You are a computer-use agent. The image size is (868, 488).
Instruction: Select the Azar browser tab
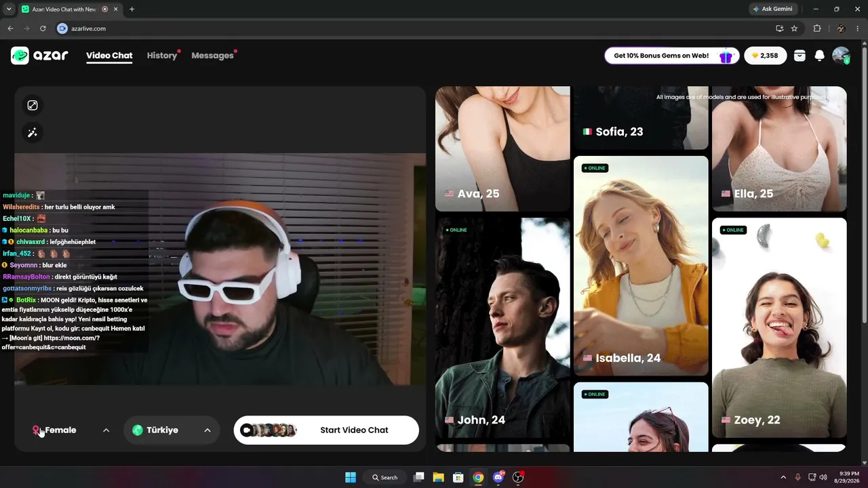[71, 9]
